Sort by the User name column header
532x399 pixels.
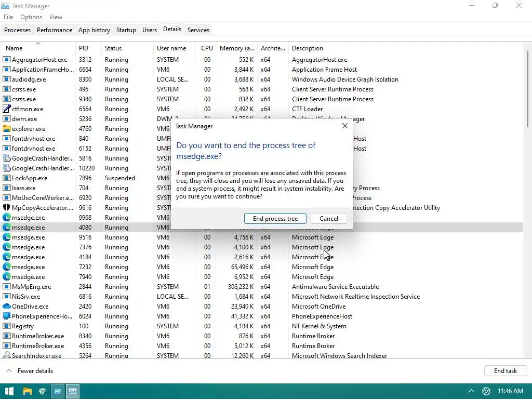[x=175, y=48]
